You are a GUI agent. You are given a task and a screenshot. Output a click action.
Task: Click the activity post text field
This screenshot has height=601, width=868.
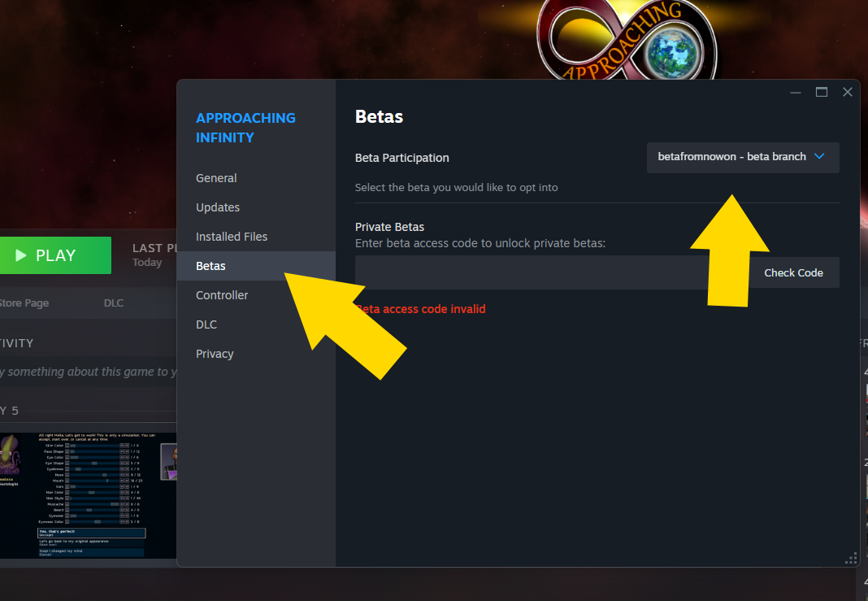pyautogui.click(x=89, y=372)
